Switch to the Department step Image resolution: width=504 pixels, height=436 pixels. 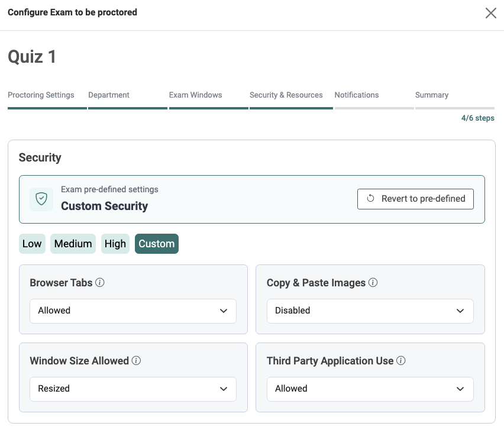pyautogui.click(x=109, y=95)
